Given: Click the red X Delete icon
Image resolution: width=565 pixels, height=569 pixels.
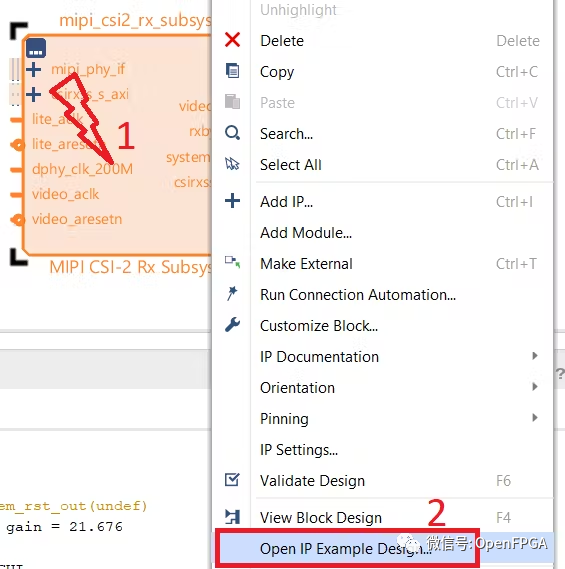Looking at the screenshot, I should (232, 40).
